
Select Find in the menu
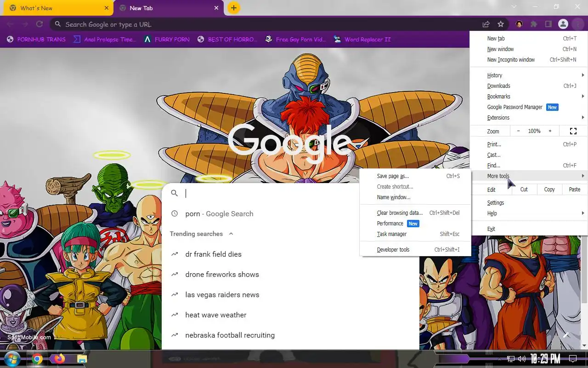(x=529, y=166)
